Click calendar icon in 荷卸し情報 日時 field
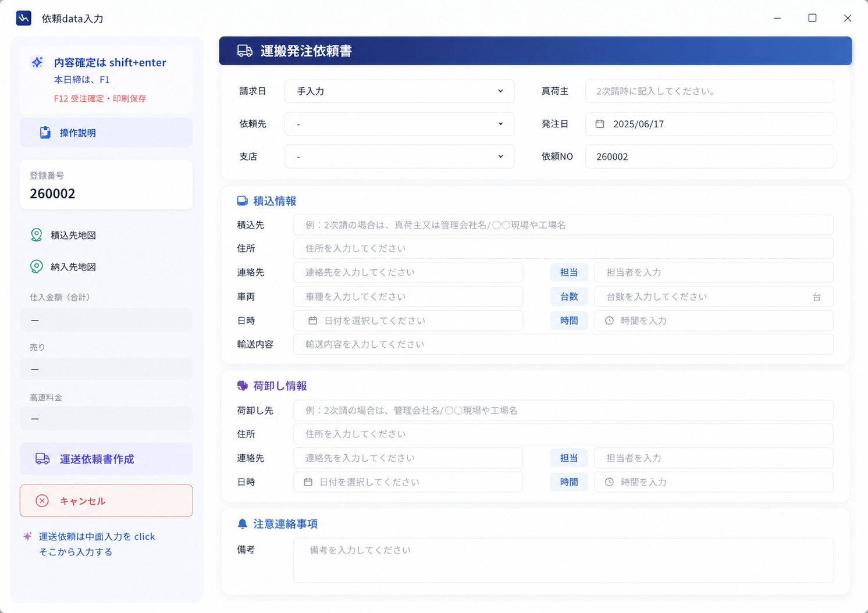 tap(308, 482)
